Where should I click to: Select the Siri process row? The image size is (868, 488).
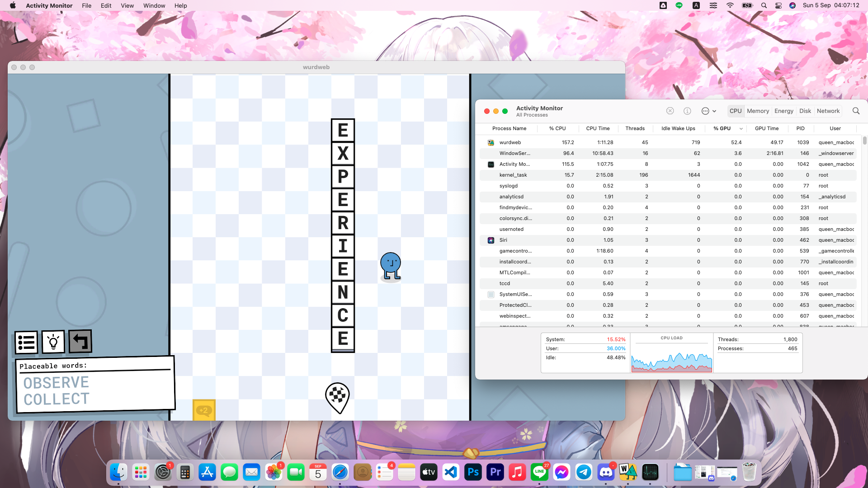coord(668,240)
